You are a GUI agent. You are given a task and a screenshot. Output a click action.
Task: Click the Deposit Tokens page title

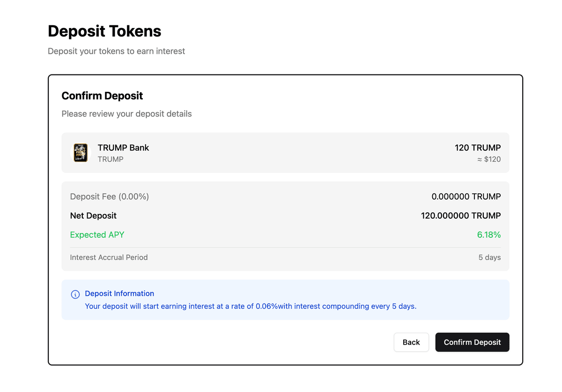pyautogui.click(x=104, y=31)
